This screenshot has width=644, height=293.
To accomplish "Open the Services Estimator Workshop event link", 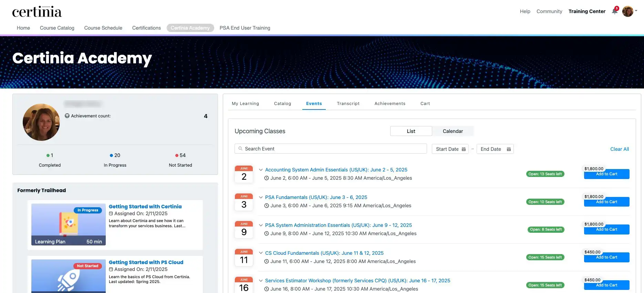I will 357,281.
